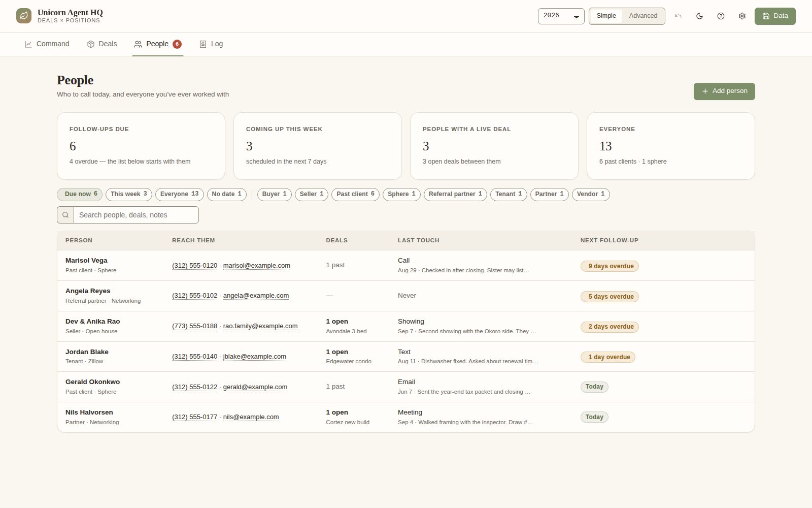Select the People tab
The image size is (812, 508).
(x=157, y=44)
